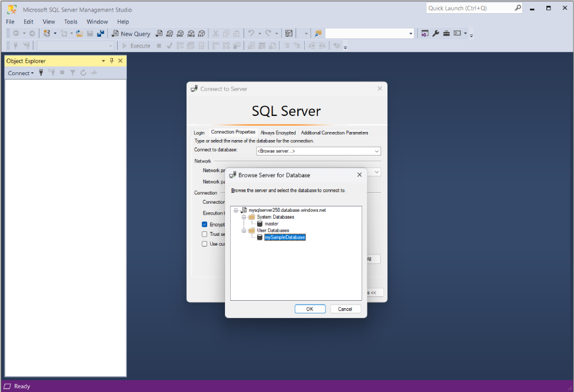Open the Window menu
The image size is (574, 392).
(x=97, y=22)
